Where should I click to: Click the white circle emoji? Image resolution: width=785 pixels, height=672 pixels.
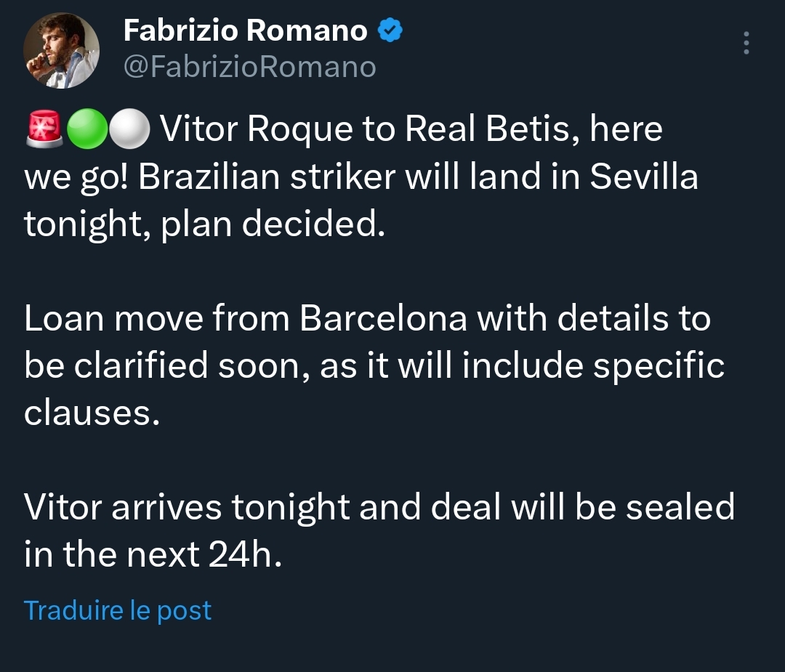[129, 129]
